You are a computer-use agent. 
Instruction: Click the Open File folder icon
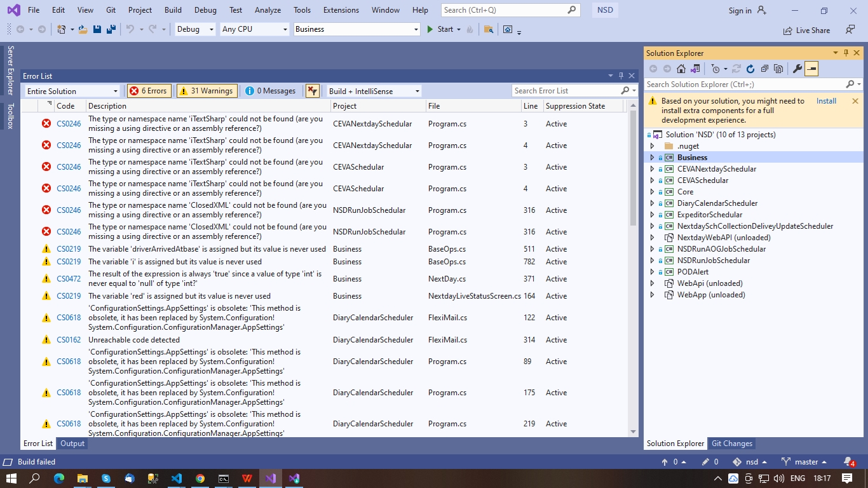[83, 29]
